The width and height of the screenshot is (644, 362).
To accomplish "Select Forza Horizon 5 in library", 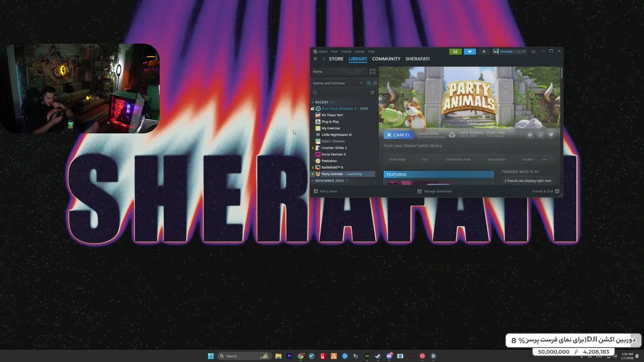I will pyautogui.click(x=344, y=154).
